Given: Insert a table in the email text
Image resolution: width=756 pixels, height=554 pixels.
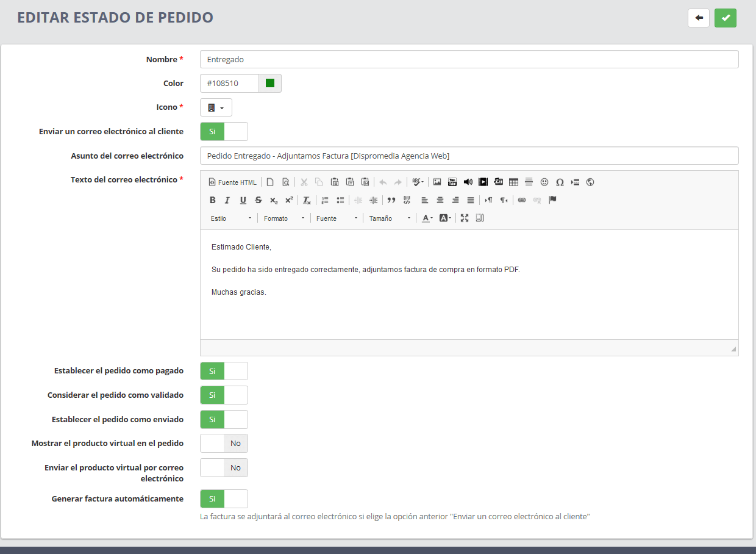Looking at the screenshot, I should tap(513, 182).
